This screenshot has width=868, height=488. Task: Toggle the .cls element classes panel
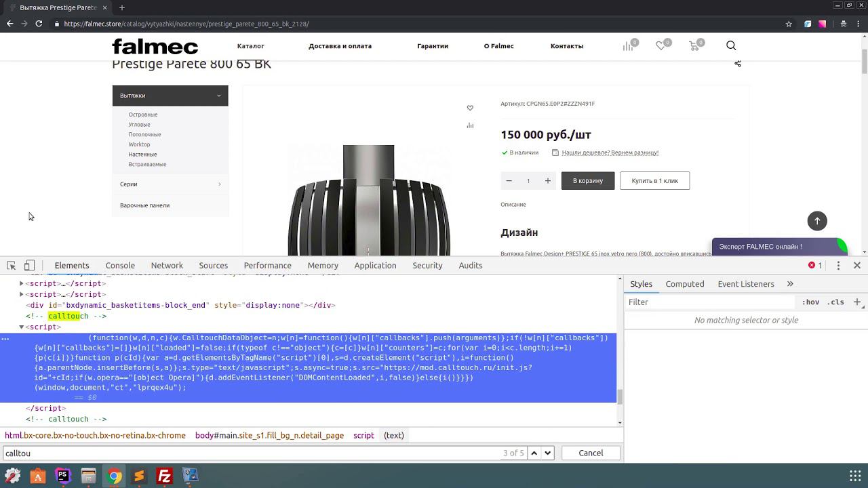837,302
